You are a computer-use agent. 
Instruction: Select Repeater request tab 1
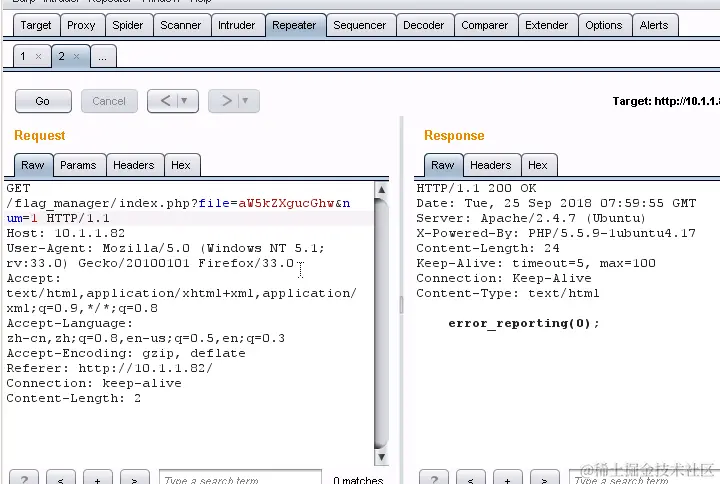coord(23,56)
